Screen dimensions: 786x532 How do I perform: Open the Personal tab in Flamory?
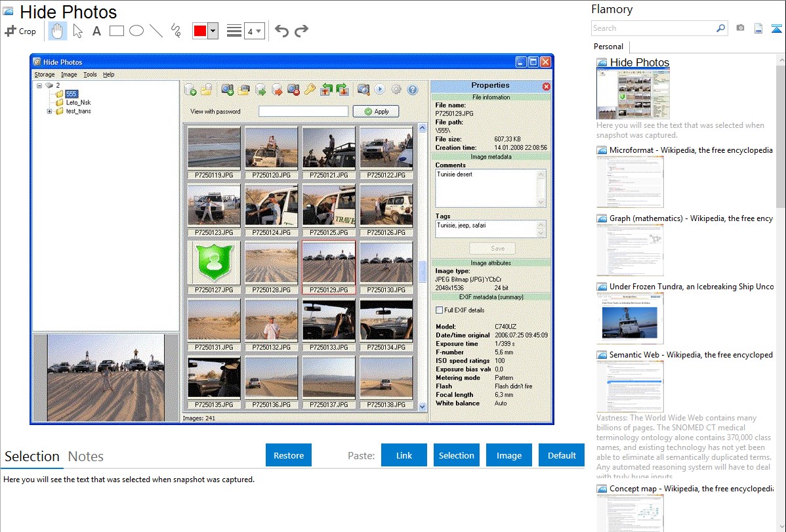coord(608,47)
